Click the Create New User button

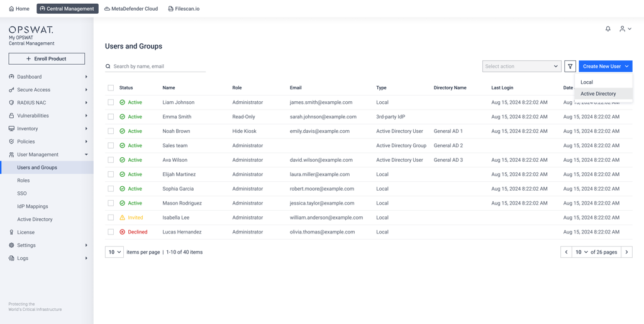pos(606,66)
